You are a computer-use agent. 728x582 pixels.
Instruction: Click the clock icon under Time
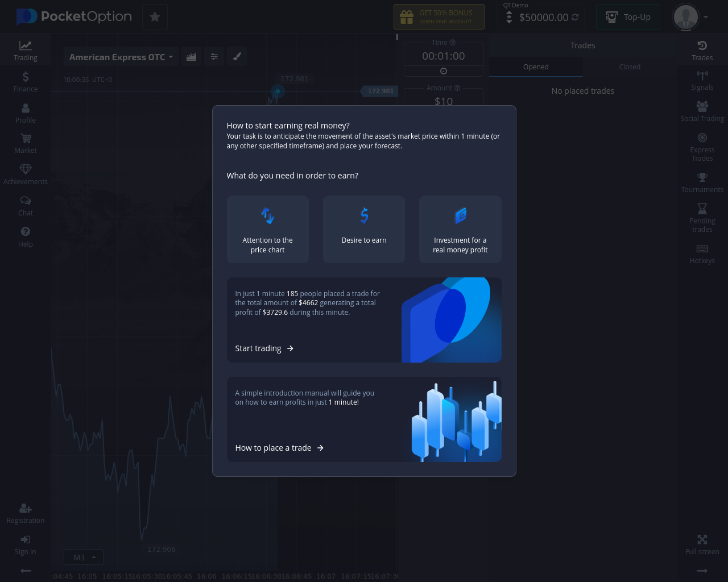(444, 71)
